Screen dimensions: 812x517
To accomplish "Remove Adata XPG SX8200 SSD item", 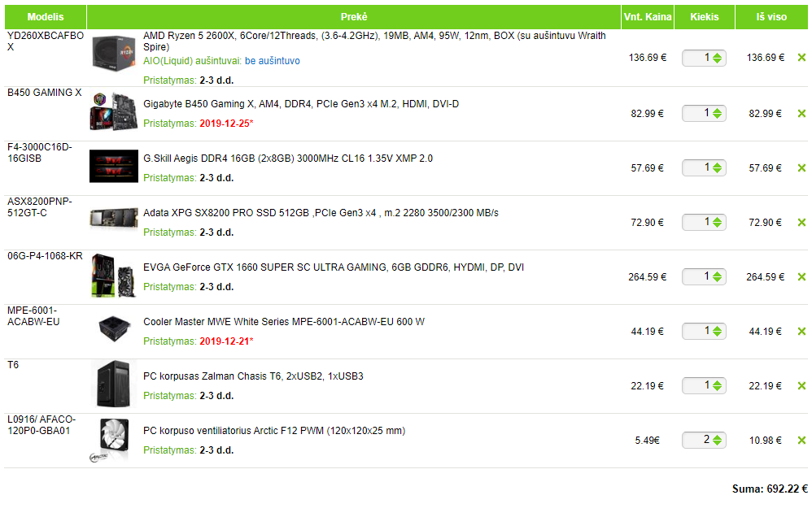I will click(x=801, y=223).
